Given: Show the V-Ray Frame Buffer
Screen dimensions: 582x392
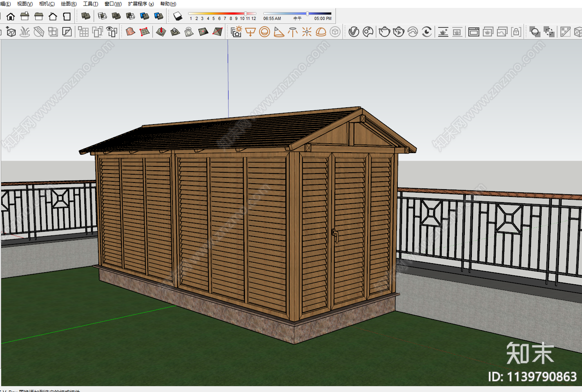Looking at the screenshot, I should click(x=474, y=32).
